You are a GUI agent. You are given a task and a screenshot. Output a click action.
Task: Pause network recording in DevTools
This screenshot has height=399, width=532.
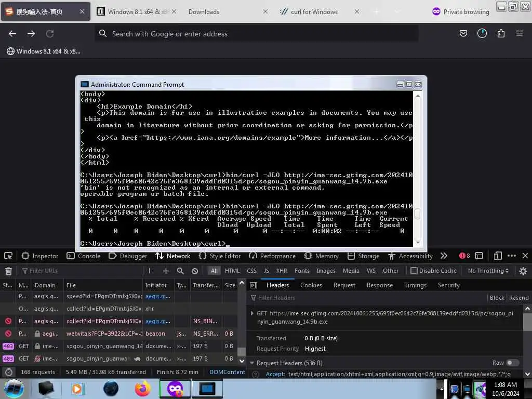(151, 271)
